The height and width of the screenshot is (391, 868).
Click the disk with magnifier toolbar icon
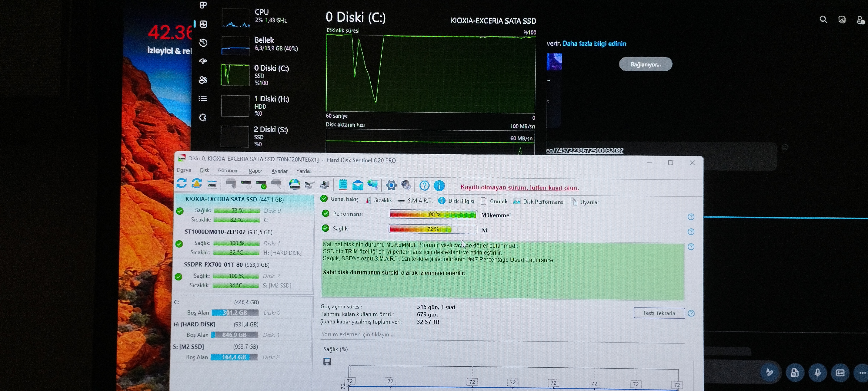coord(276,184)
